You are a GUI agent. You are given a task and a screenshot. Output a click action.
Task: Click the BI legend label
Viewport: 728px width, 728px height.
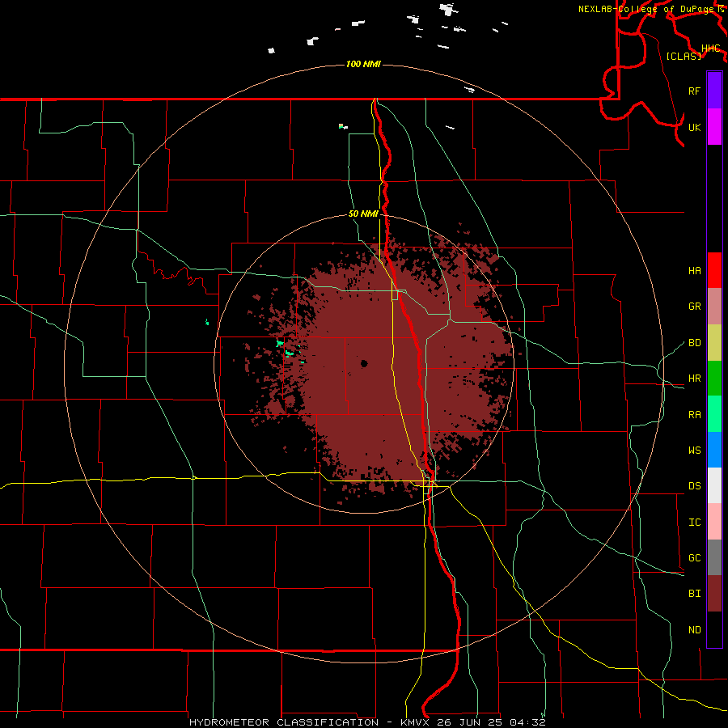pos(694,594)
